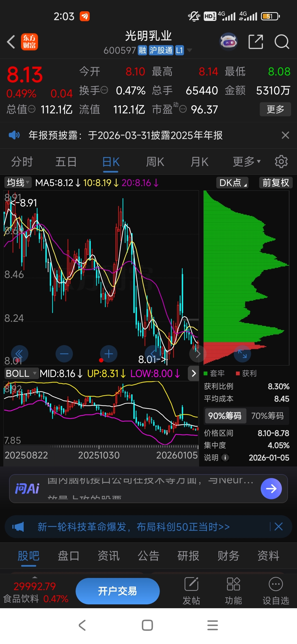Open the 换手 info icon
This screenshot has height=644, width=297.
click(104, 90)
